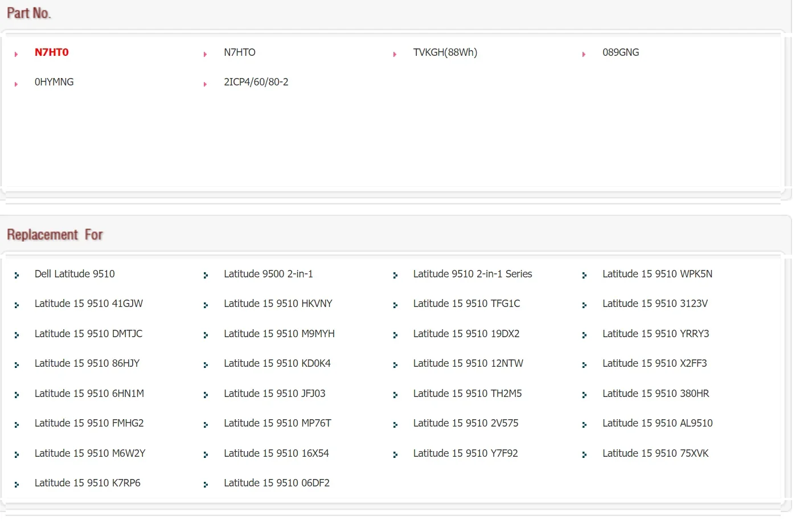Select the 2ICP4/60/80-2 part entry
Image resolution: width=812 pixels, height=524 pixels.
(x=256, y=82)
